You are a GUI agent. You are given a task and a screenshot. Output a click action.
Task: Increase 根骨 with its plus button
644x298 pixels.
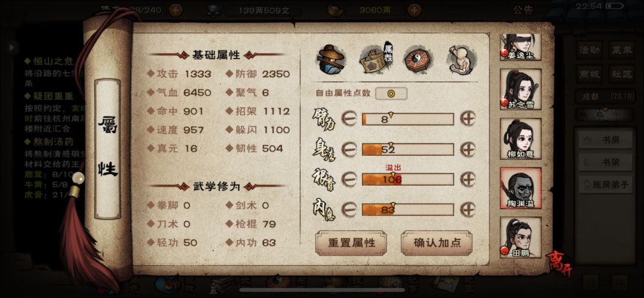467,180
